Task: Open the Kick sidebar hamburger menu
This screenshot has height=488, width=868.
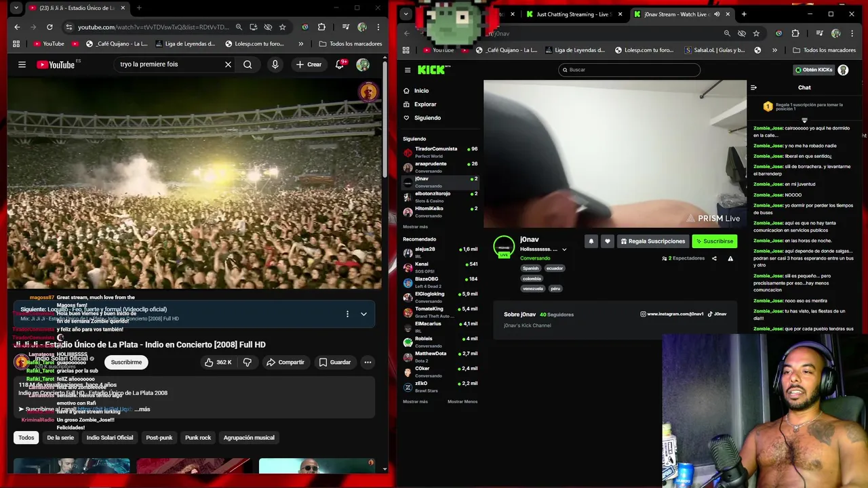Action: pyautogui.click(x=408, y=70)
